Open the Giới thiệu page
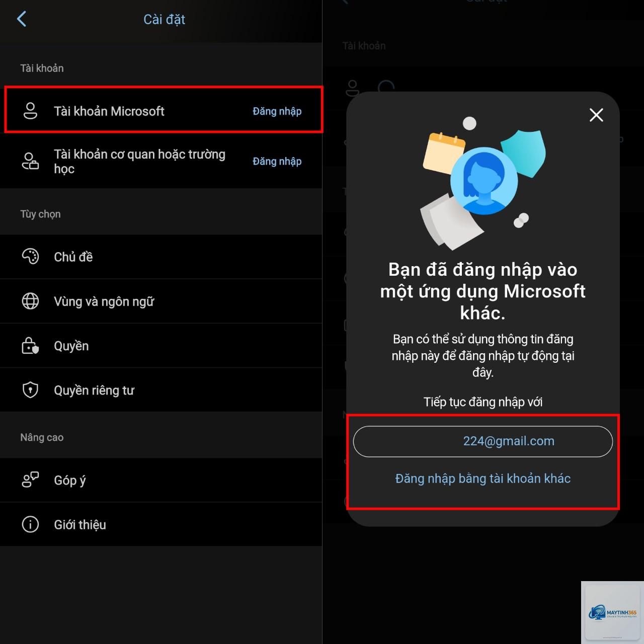This screenshot has height=644, width=644. (161, 524)
